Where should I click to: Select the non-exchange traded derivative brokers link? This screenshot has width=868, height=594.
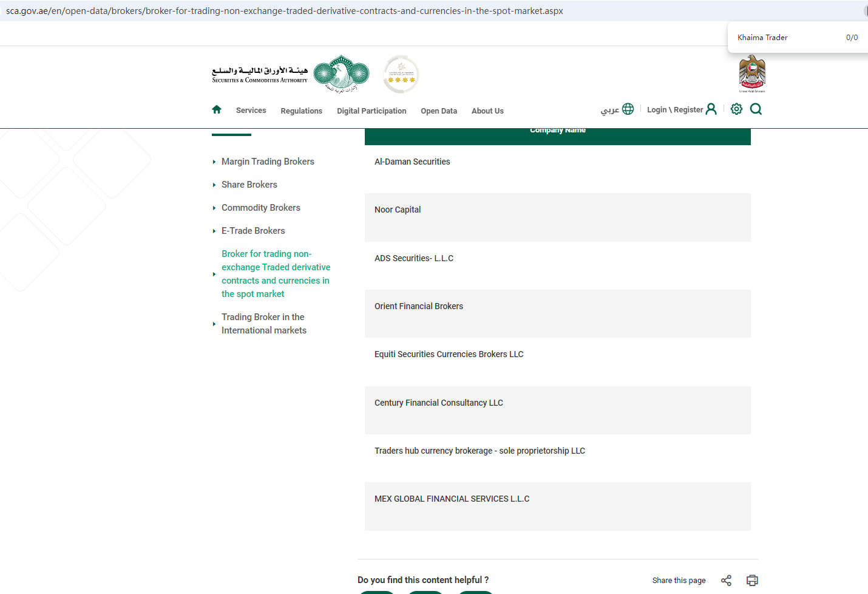[x=276, y=274]
